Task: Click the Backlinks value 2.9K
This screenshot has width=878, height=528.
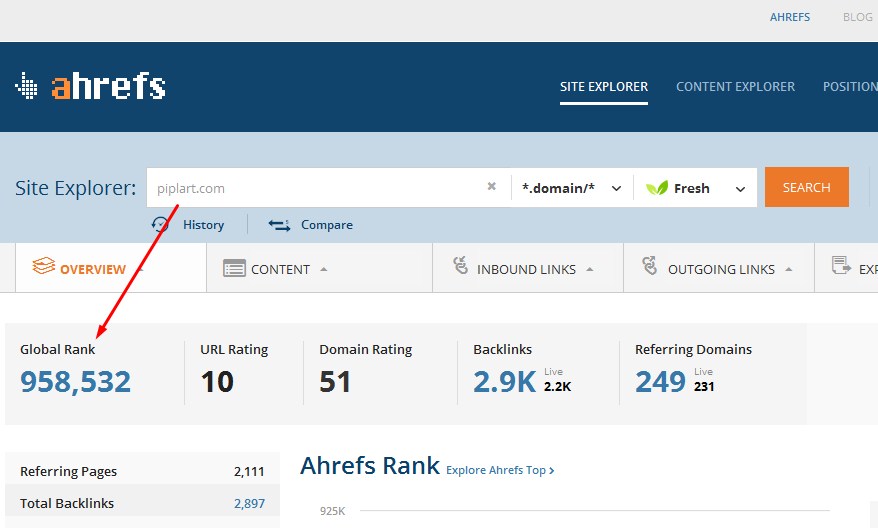Action: pos(504,382)
